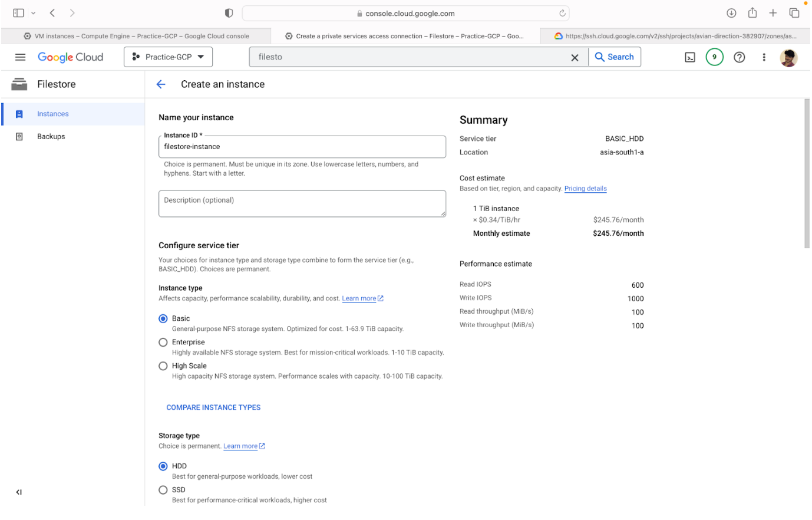This screenshot has width=812, height=520.
Task: Click COMPARE INSTANCE TYPES
Action: click(213, 407)
